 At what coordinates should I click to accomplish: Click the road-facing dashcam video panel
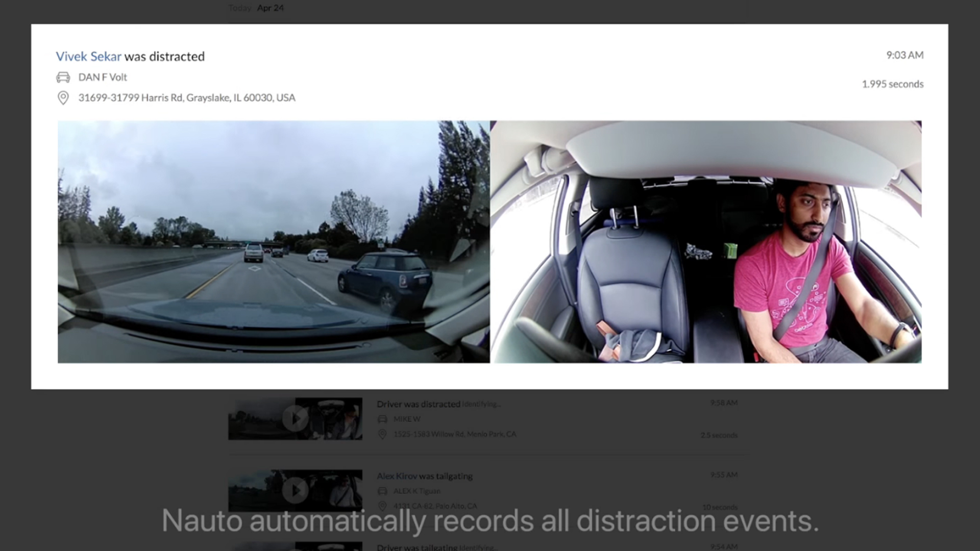tap(273, 241)
